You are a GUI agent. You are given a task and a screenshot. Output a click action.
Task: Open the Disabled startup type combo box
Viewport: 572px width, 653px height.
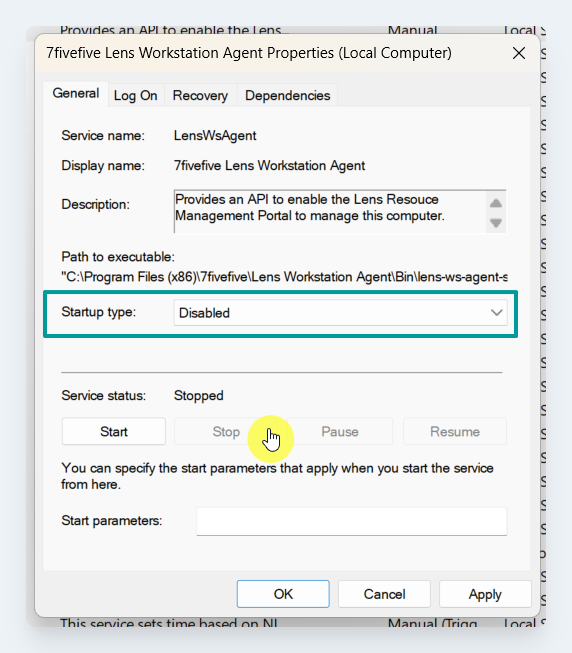tap(340, 312)
